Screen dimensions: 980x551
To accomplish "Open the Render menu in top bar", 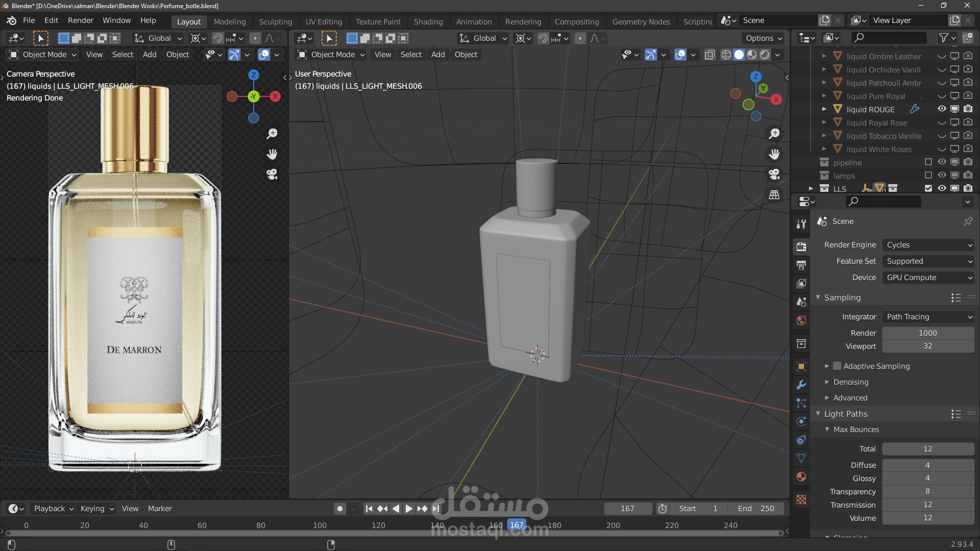I will pos(80,20).
